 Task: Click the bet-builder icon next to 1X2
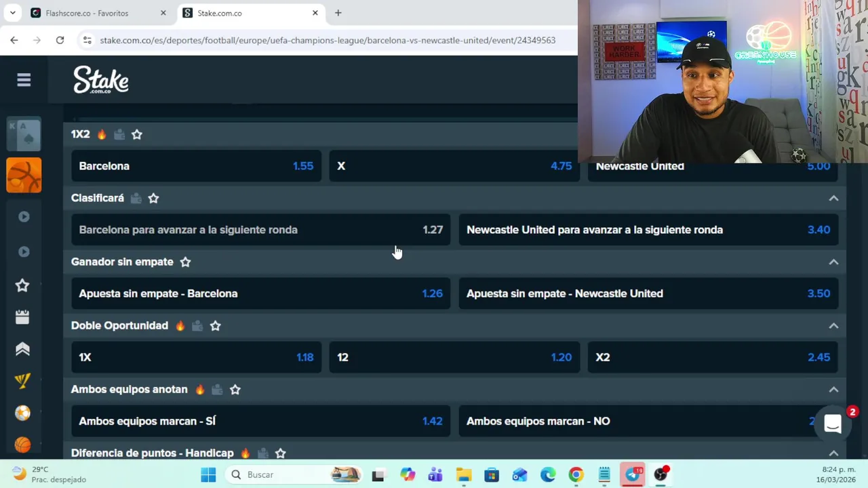tap(119, 134)
